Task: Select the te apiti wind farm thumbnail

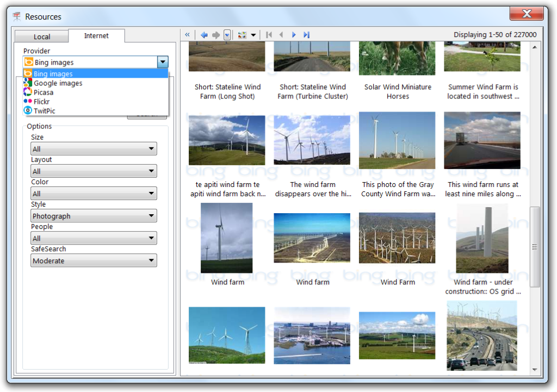Action: pos(227,140)
